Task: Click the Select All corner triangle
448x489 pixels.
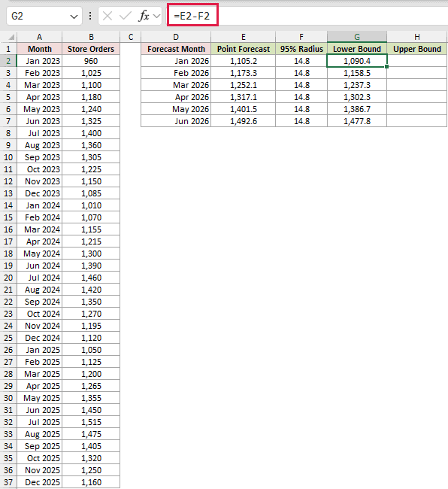Action: tap(11, 37)
